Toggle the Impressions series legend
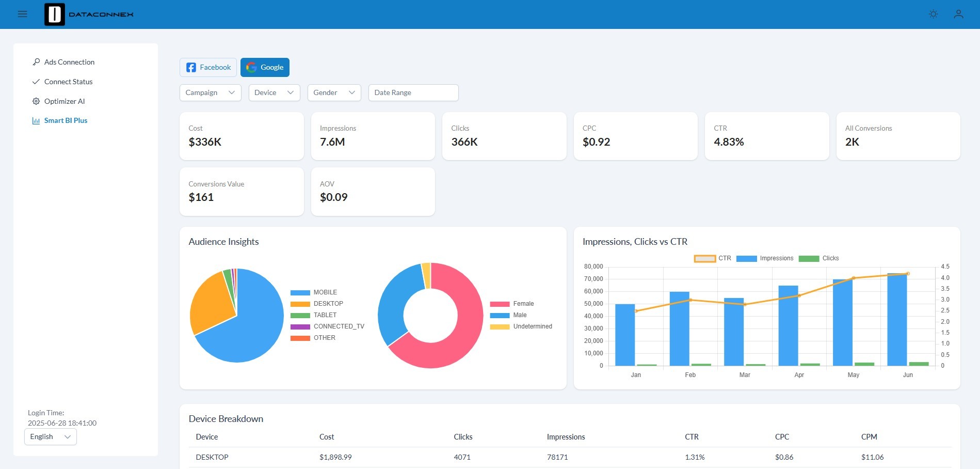980x469 pixels. pyautogui.click(x=765, y=258)
